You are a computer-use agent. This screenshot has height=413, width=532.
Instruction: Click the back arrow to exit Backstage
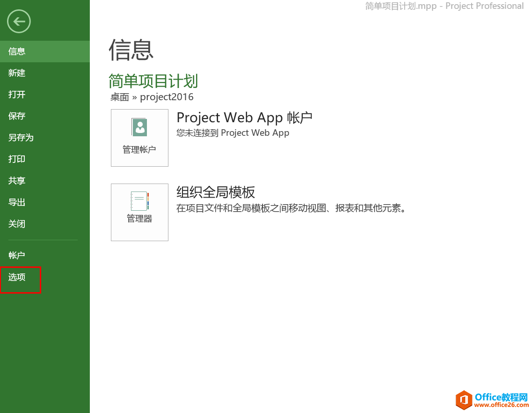coord(19,22)
